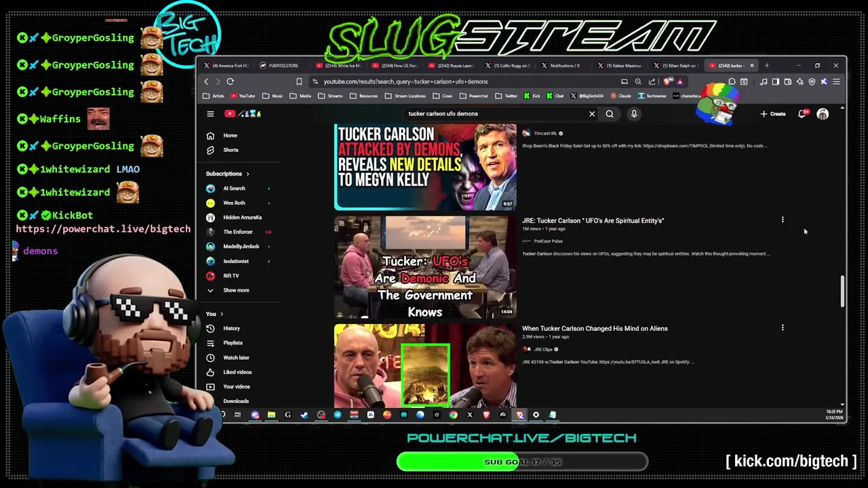
Task: Click the browser address bar URL
Action: click(x=406, y=82)
